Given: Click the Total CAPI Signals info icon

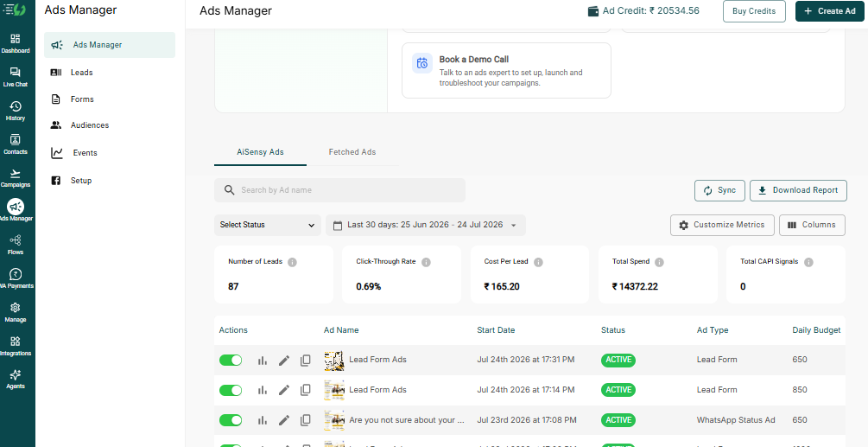Looking at the screenshot, I should click(808, 262).
